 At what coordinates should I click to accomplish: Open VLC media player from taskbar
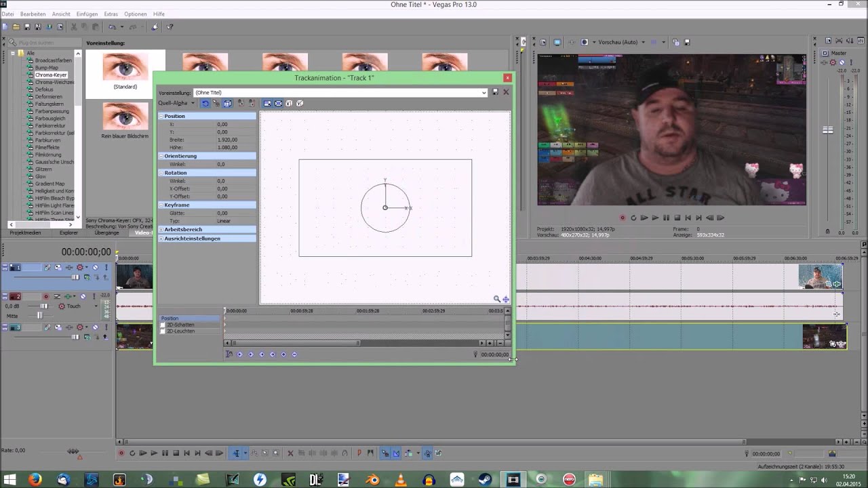pyautogui.click(x=401, y=480)
